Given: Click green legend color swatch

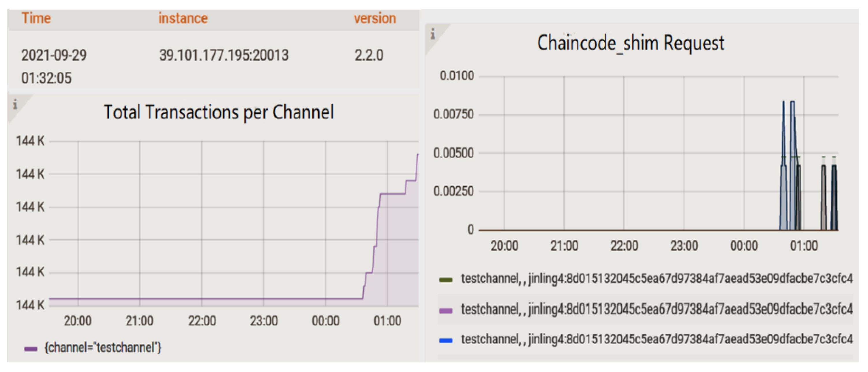Looking at the screenshot, I should [446, 280].
